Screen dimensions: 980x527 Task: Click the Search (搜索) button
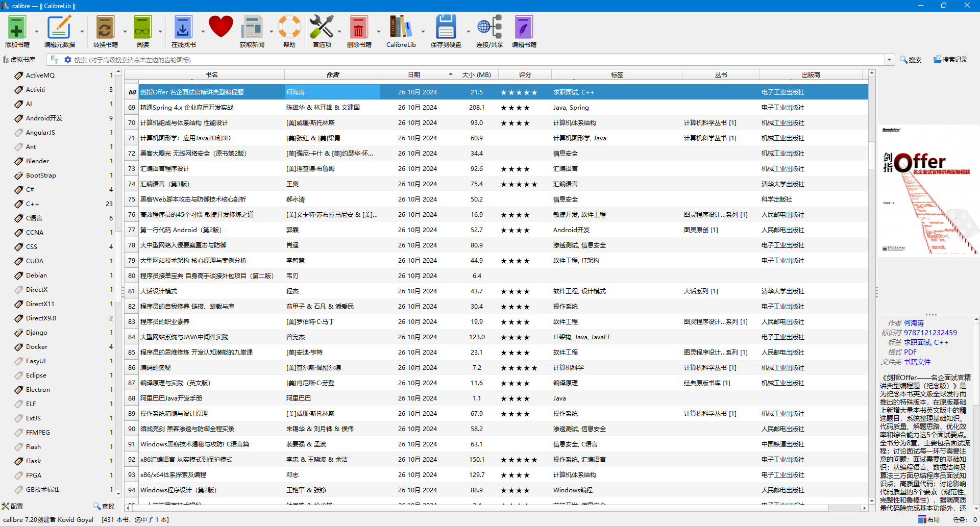click(911, 60)
